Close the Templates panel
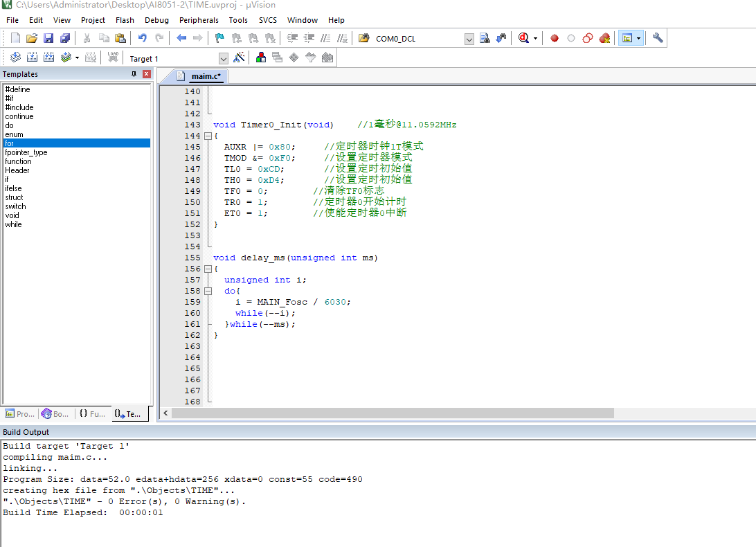756x547 pixels. click(x=147, y=74)
